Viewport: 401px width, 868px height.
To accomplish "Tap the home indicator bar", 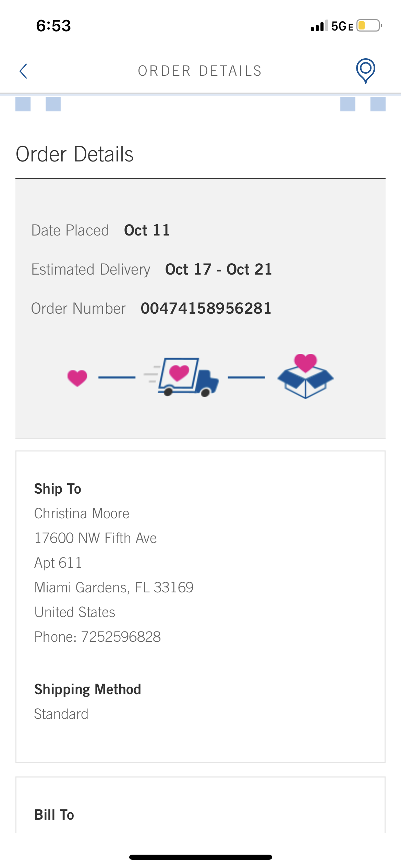I will [200, 857].
